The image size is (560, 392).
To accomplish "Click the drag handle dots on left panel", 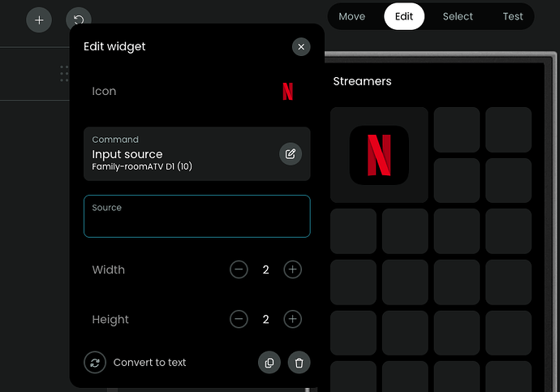I will pos(64,75).
